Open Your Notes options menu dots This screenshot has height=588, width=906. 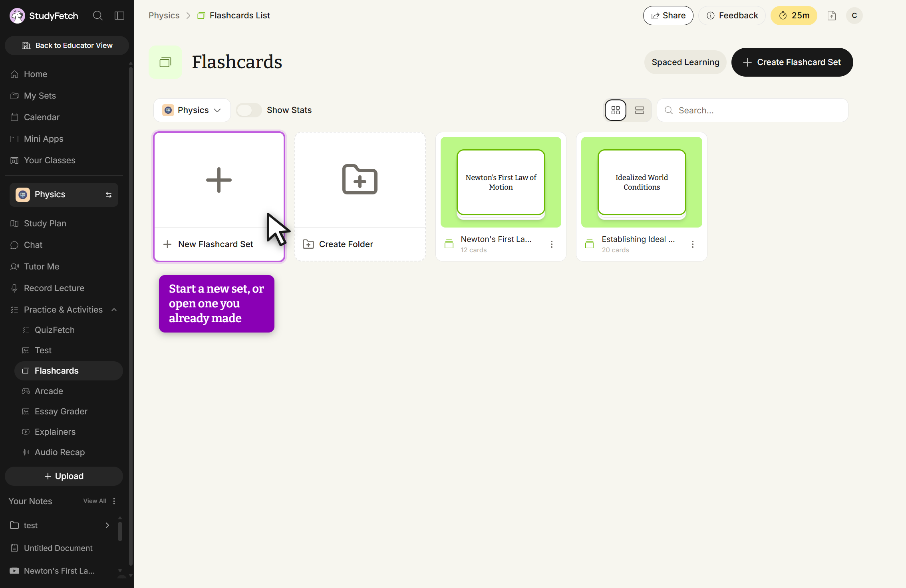click(114, 501)
